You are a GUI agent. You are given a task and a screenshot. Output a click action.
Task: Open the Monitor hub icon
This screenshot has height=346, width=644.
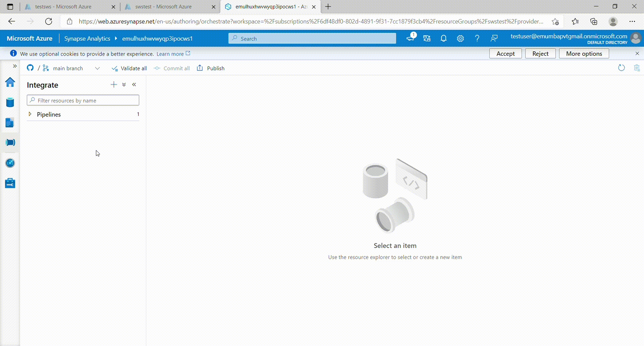pos(10,163)
